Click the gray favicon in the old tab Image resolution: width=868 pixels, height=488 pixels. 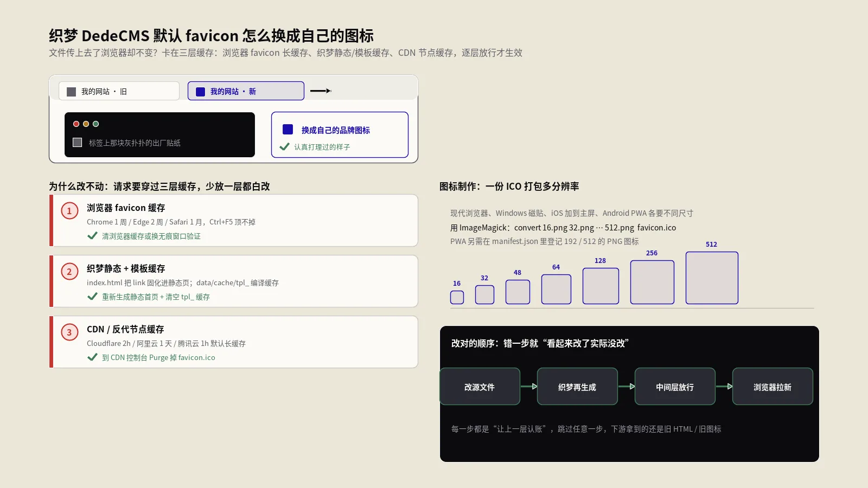tap(71, 92)
